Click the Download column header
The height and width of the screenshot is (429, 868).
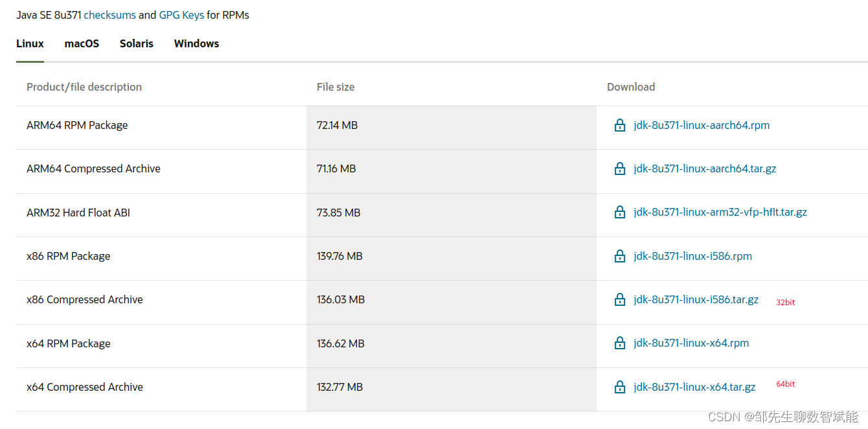coord(631,87)
